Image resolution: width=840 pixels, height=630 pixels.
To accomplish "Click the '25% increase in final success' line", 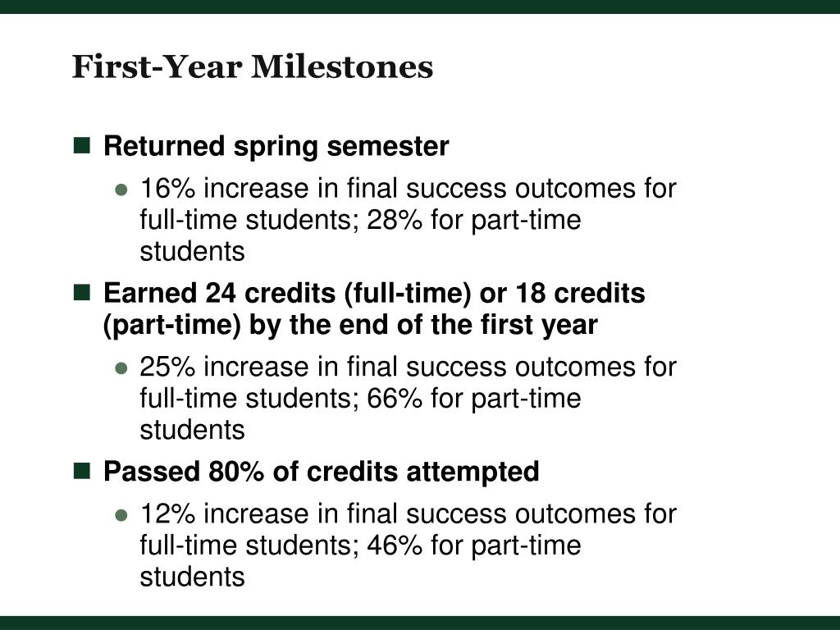I will 409,367.
